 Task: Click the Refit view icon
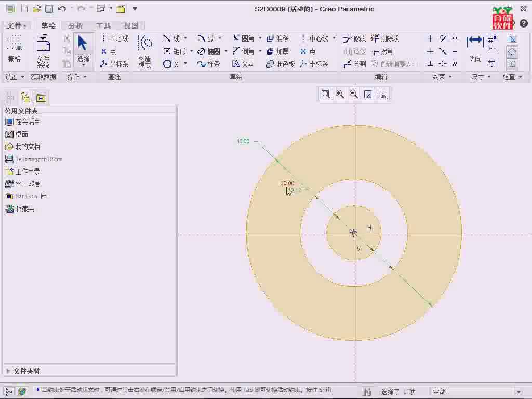[325, 94]
